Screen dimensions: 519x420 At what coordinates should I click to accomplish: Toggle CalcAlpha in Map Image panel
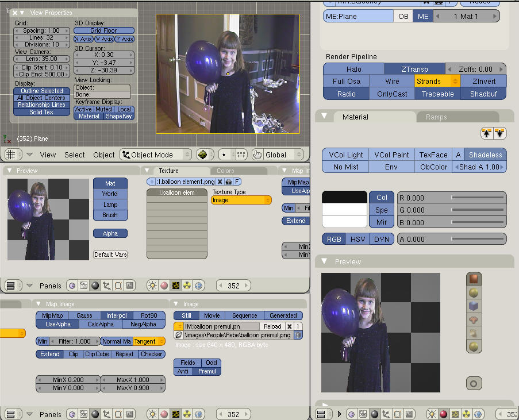(101, 325)
